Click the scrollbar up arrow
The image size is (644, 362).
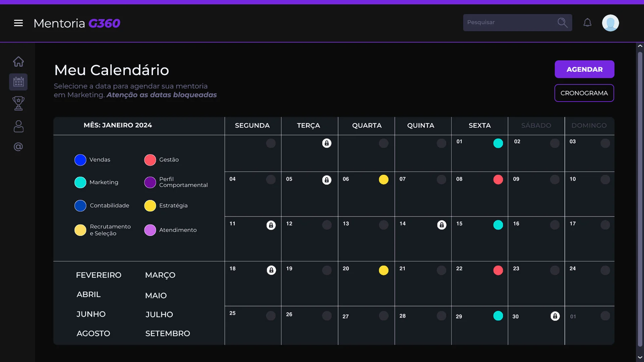click(640, 46)
